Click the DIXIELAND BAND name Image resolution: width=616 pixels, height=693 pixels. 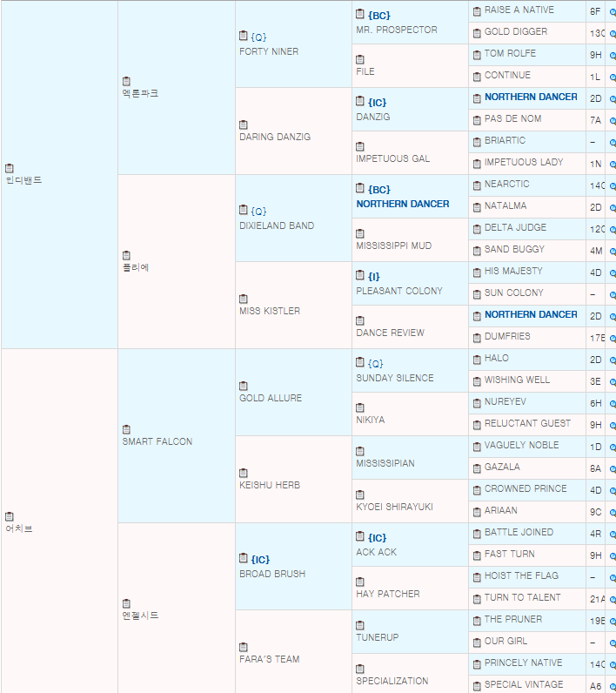277,225
